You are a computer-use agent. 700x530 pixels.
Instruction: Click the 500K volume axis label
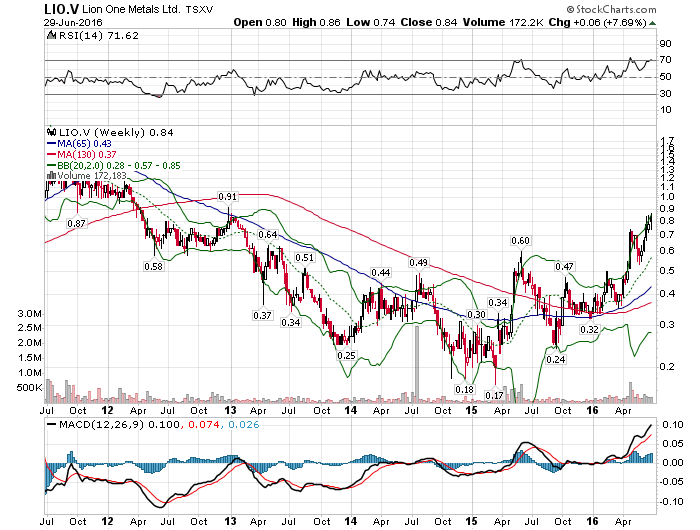pos(29,387)
